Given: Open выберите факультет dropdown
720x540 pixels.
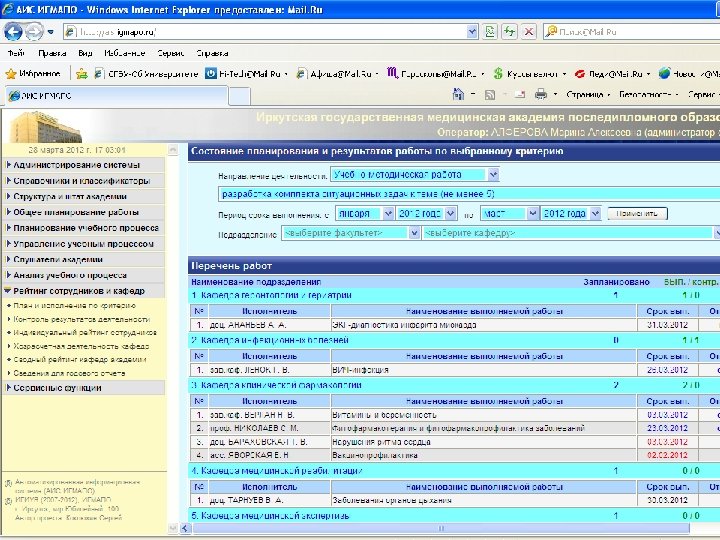Looking at the screenshot, I should (x=350, y=233).
